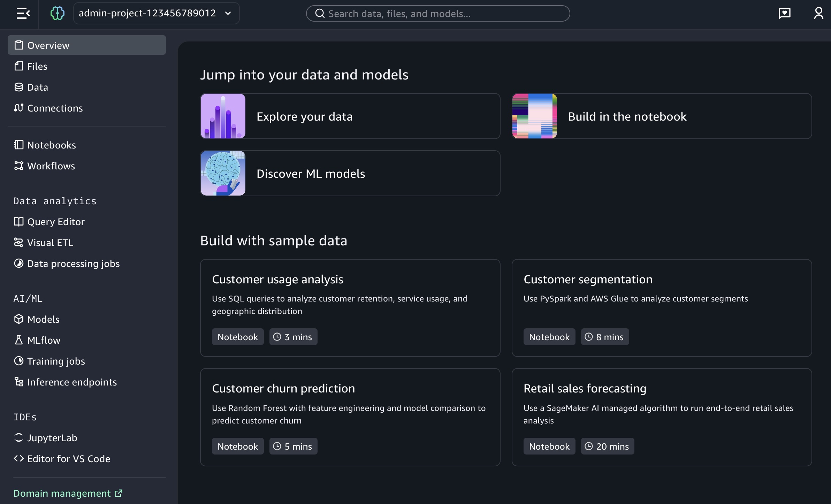Open Inference endpoints page
Screen dimensions: 831x504
click(x=72, y=382)
